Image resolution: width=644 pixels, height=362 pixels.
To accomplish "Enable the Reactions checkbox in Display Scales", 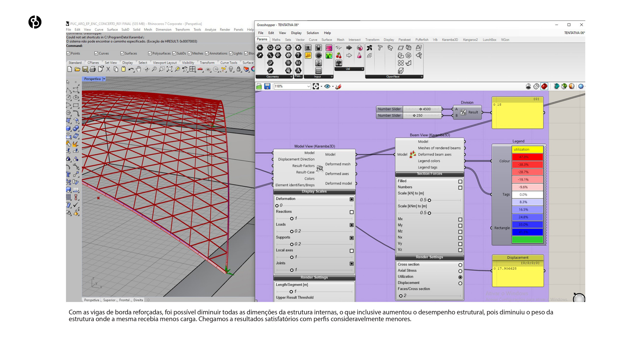I will pos(352,212).
